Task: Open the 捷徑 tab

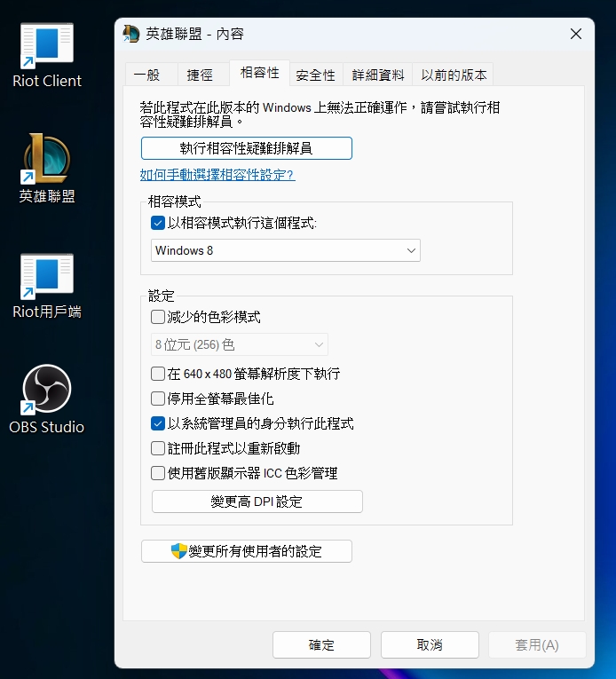Action: [x=202, y=75]
